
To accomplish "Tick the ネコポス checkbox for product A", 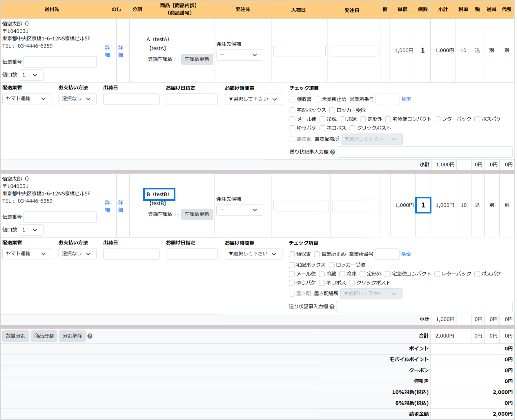I will [x=322, y=128].
